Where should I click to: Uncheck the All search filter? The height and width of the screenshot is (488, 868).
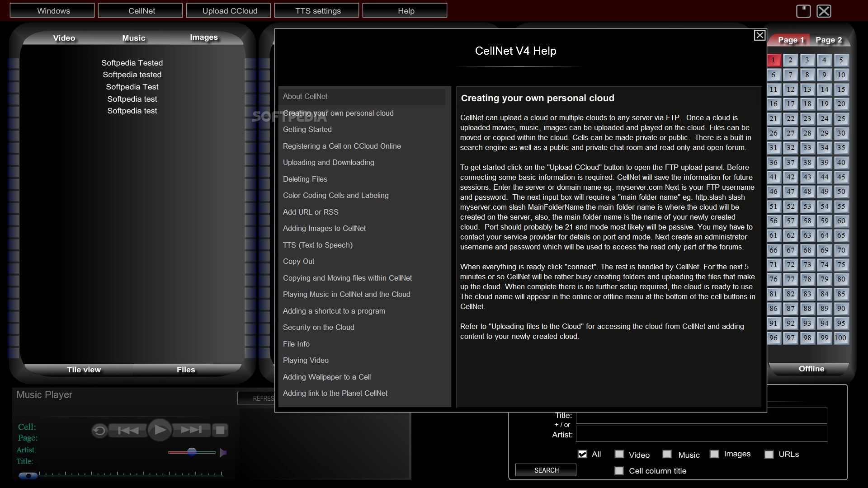click(x=582, y=454)
